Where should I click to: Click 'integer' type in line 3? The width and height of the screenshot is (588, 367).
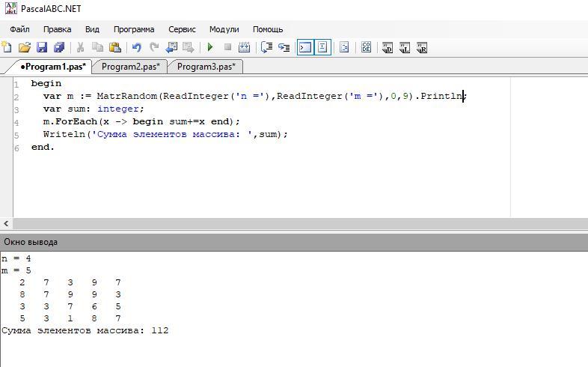point(117,109)
